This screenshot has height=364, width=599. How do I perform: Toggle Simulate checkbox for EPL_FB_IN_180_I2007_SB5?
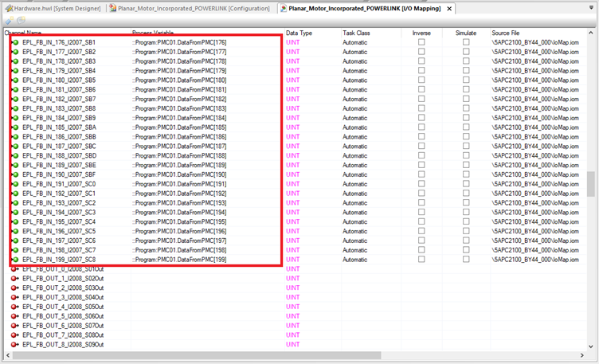466,80
